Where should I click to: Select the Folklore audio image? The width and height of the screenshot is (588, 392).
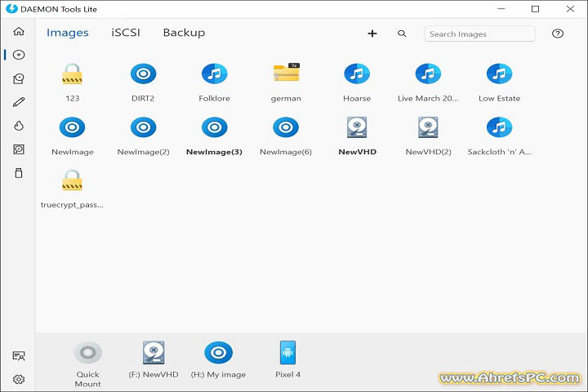pyautogui.click(x=214, y=73)
